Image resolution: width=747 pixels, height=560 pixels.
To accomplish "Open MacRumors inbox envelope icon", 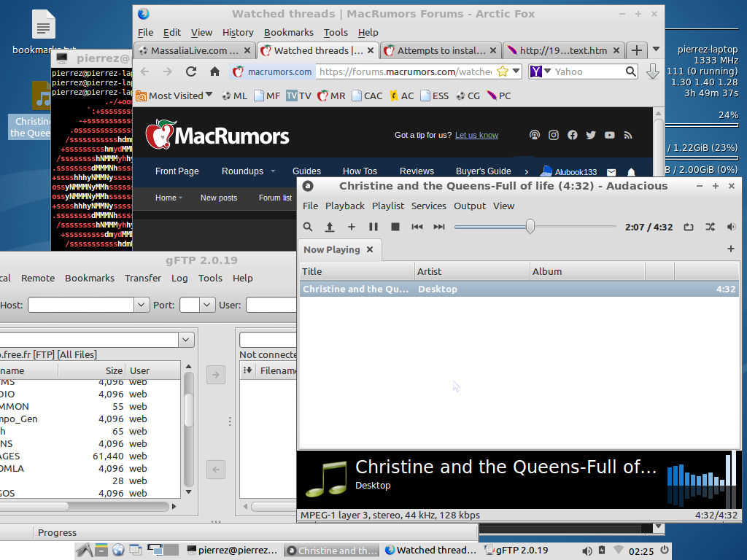I will pyautogui.click(x=611, y=172).
